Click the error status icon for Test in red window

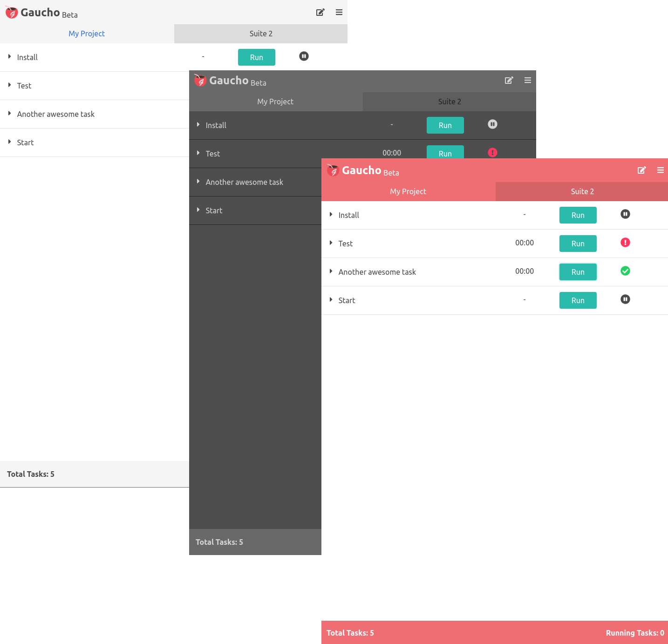pos(625,243)
